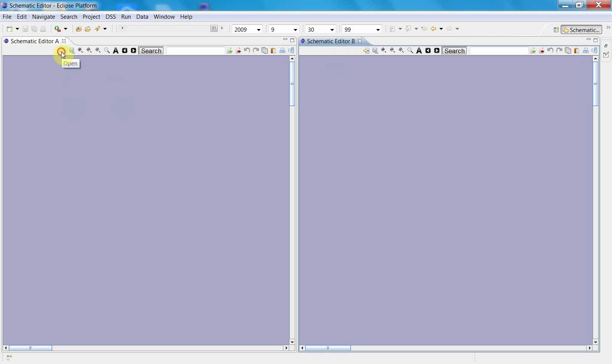
Task: Switch to Schematic Editor A tab
Action: click(34, 41)
